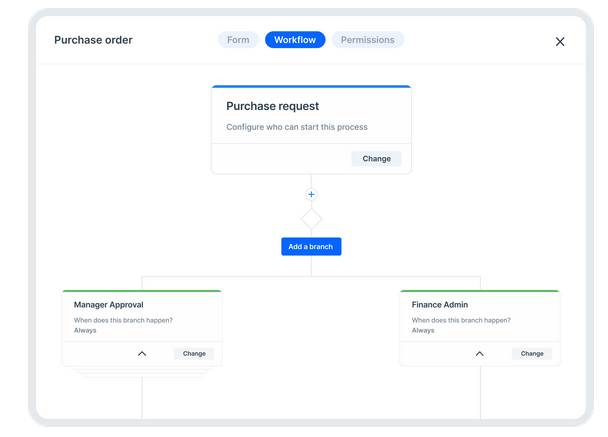Select the Finance Admin card heading

[440, 304]
